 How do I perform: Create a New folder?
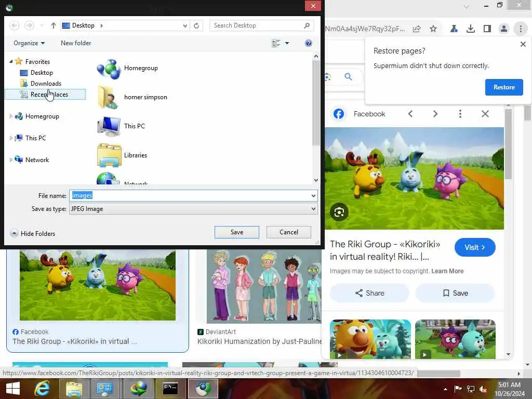(76, 43)
